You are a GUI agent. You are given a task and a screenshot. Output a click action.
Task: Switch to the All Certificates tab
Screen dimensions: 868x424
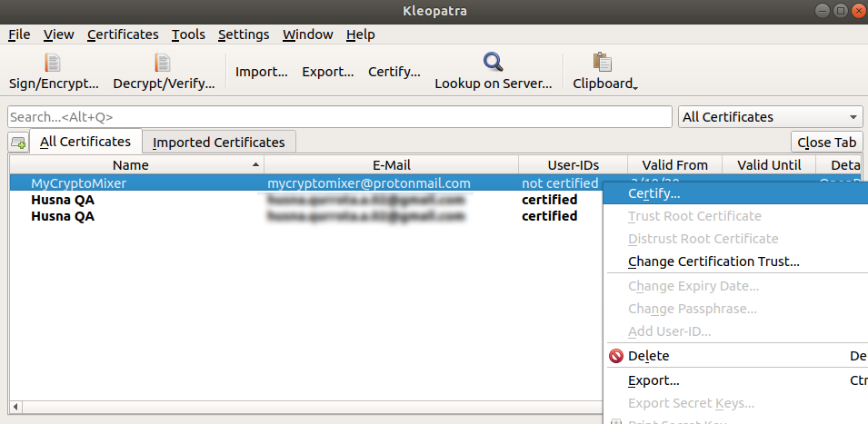[85, 142]
